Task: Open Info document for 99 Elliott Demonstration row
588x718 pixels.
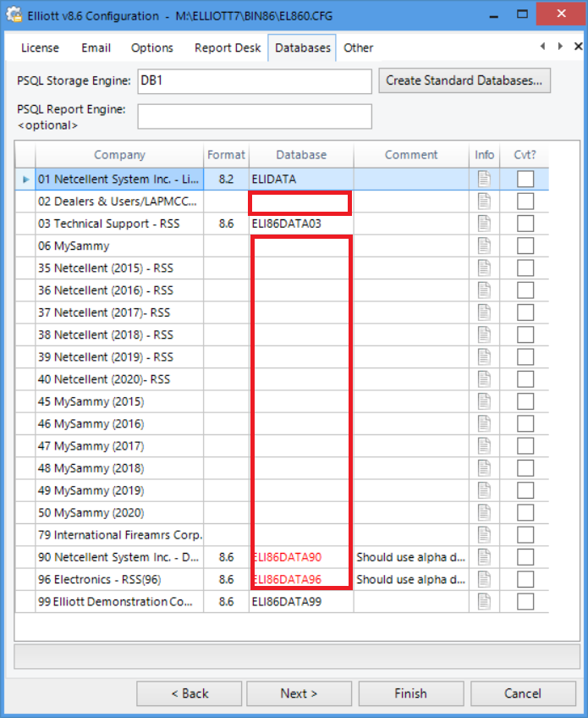Action: [x=484, y=601]
